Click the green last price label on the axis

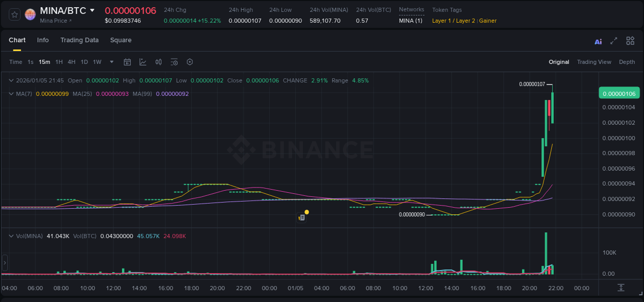[x=619, y=93]
